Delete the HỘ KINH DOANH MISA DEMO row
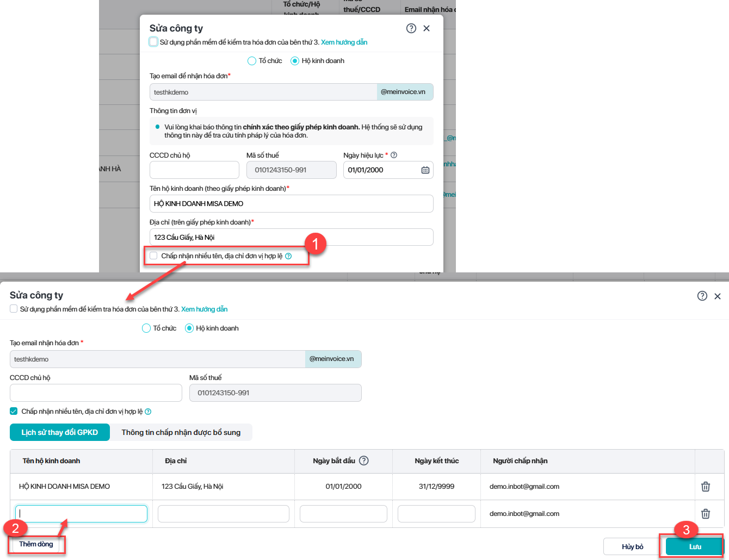The height and width of the screenshot is (560, 729). [x=705, y=487]
